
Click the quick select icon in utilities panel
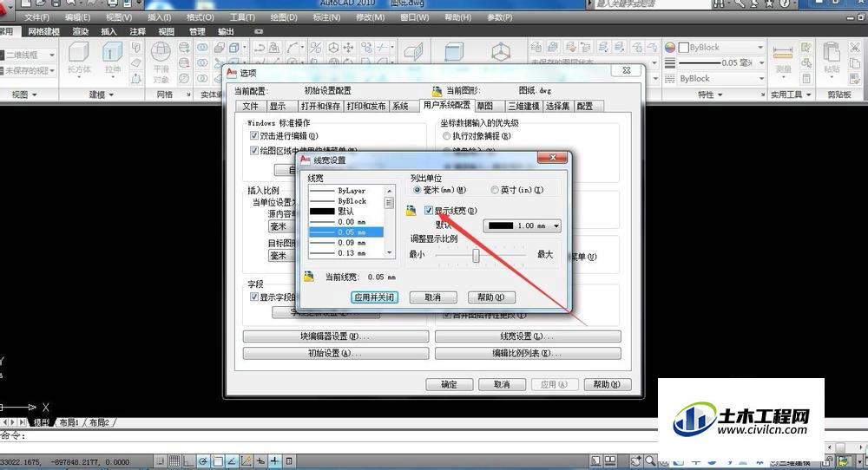point(806,48)
